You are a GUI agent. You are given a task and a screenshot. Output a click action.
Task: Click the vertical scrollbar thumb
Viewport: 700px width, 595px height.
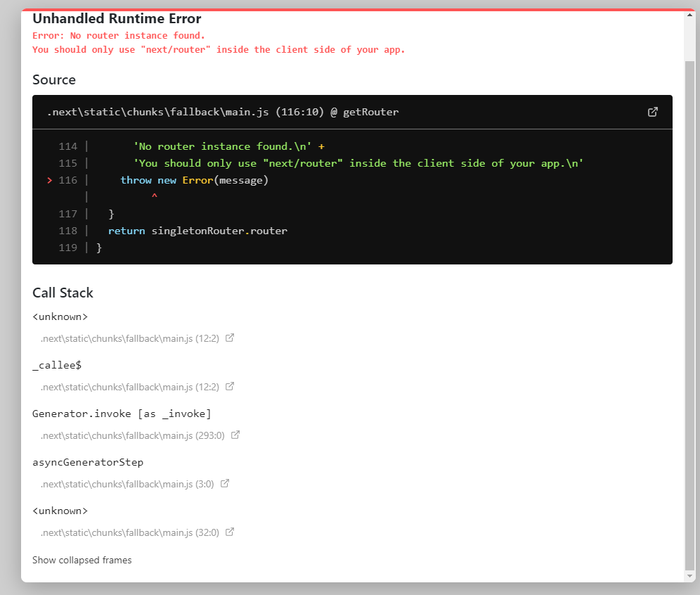coord(689,316)
